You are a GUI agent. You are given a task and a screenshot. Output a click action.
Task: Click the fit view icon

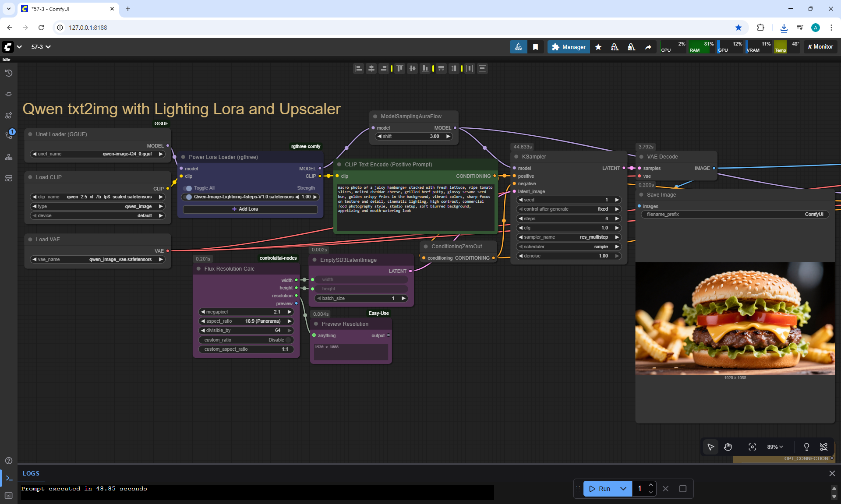click(x=752, y=447)
